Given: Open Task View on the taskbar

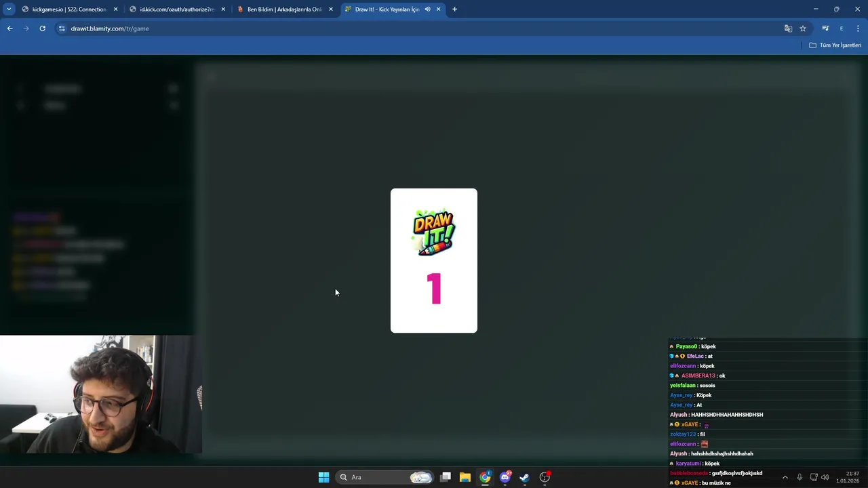Looking at the screenshot, I should (446, 477).
